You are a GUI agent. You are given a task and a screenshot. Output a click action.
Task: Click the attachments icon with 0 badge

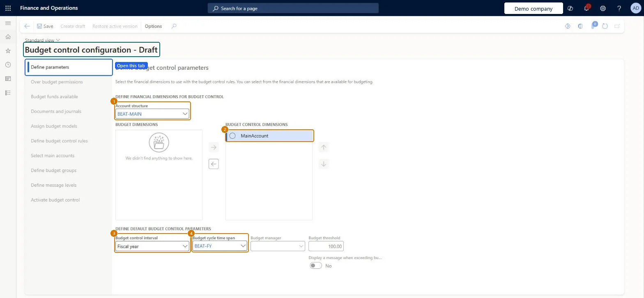pyautogui.click(x=593, y=26)
